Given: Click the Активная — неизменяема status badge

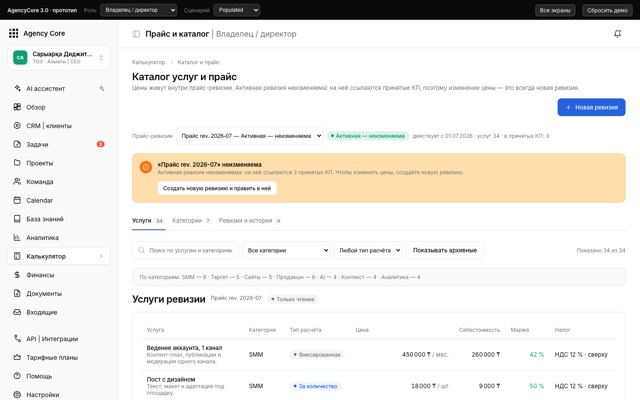Looking at the screenshot, I should click(368, 136).
